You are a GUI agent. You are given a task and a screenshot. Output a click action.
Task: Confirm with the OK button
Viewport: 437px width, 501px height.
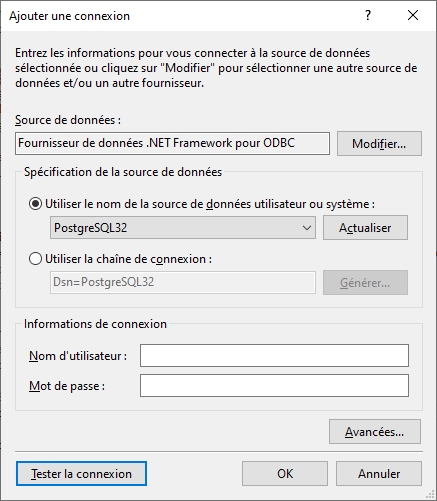point(285,474)
